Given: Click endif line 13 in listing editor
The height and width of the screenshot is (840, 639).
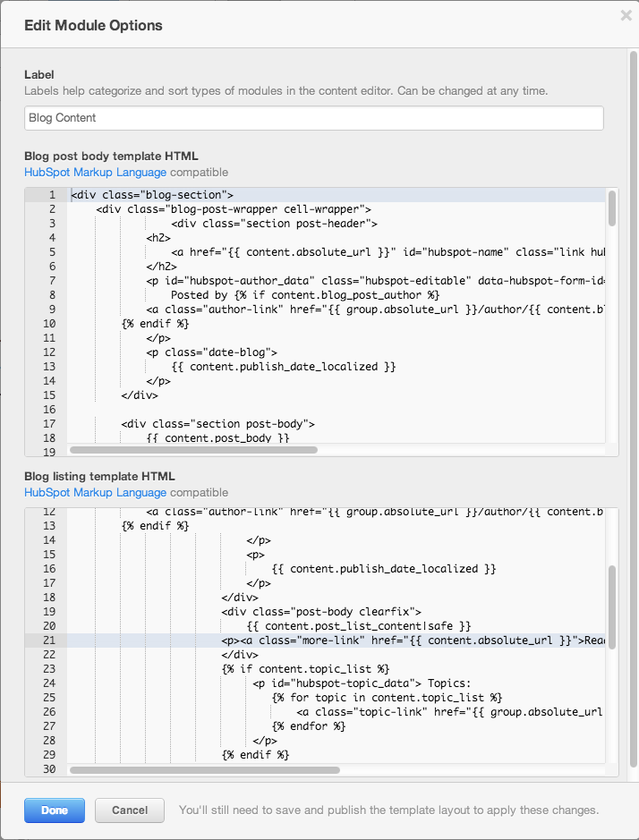Looking at the screenshot, I should pyautogui.click(x=156, y=526).
